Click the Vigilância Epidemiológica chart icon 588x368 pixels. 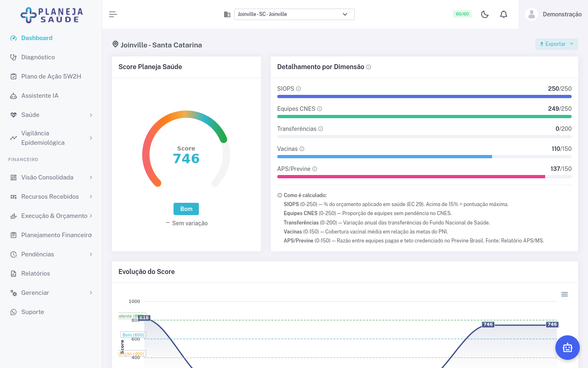(13, 138)
